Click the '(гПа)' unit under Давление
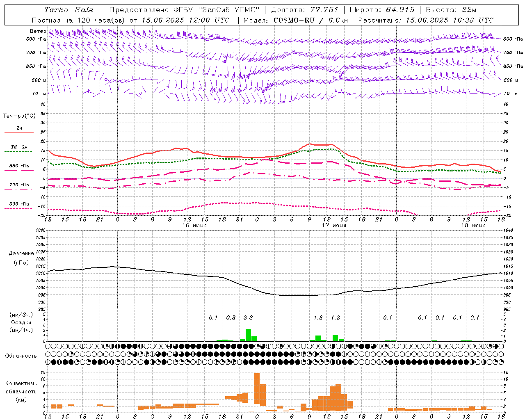 (x=21, y=263)
